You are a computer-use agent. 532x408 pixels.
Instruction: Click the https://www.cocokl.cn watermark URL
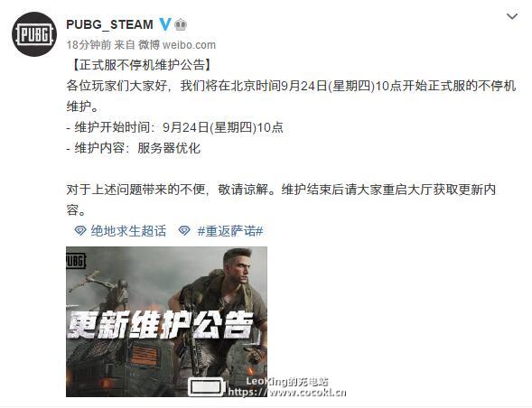[287, 393]
